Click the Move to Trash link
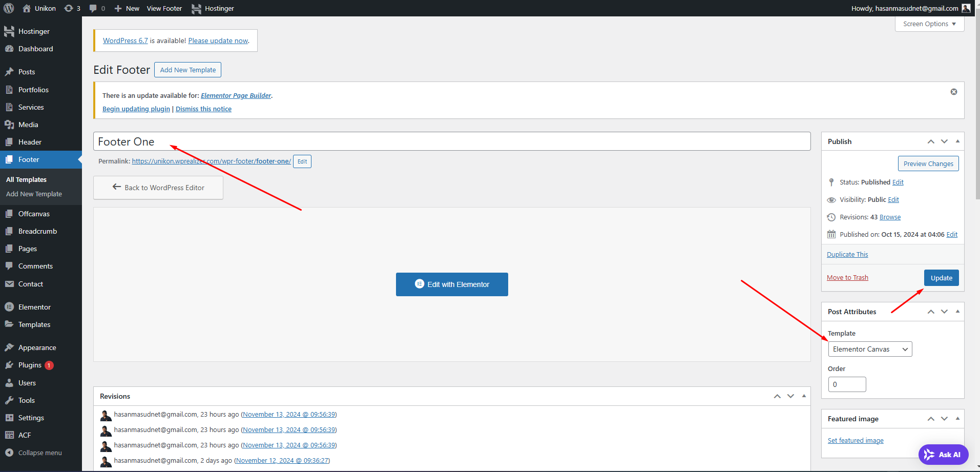 [847, 277]
